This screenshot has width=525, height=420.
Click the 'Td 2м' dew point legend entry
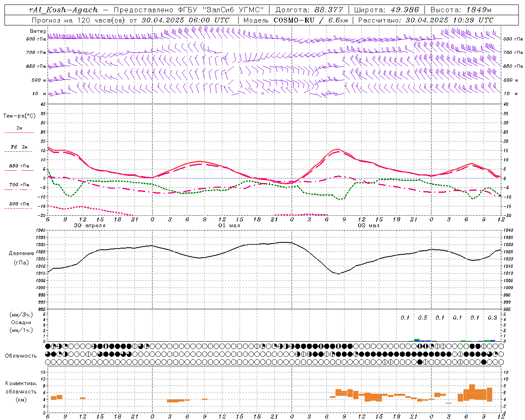click(19, 147)
